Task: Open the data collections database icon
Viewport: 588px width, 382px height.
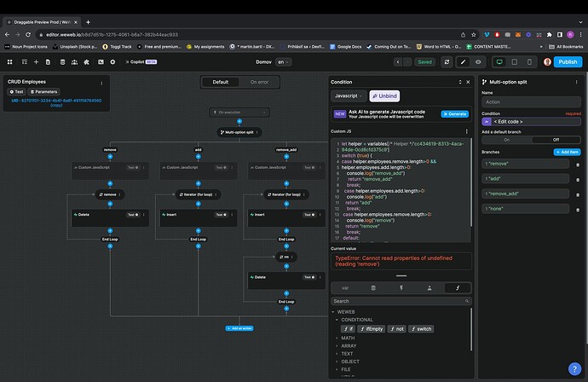Action: click(x=62, y=62)
